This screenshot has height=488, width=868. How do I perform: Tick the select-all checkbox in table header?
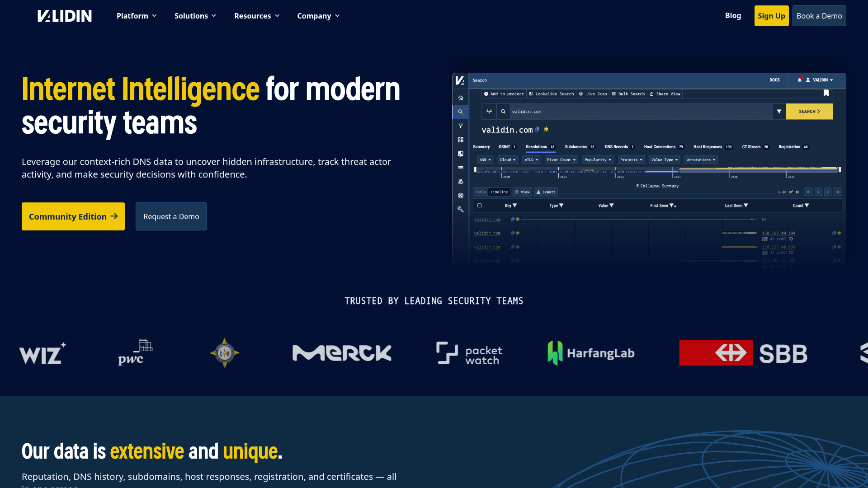pos(480,206)
